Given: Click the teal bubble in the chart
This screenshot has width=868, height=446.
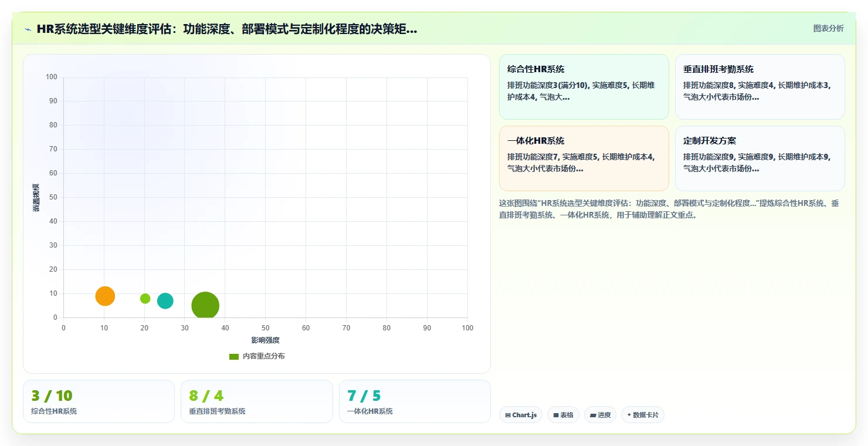Looking at the screenshot, I should (x=165, y=300).
